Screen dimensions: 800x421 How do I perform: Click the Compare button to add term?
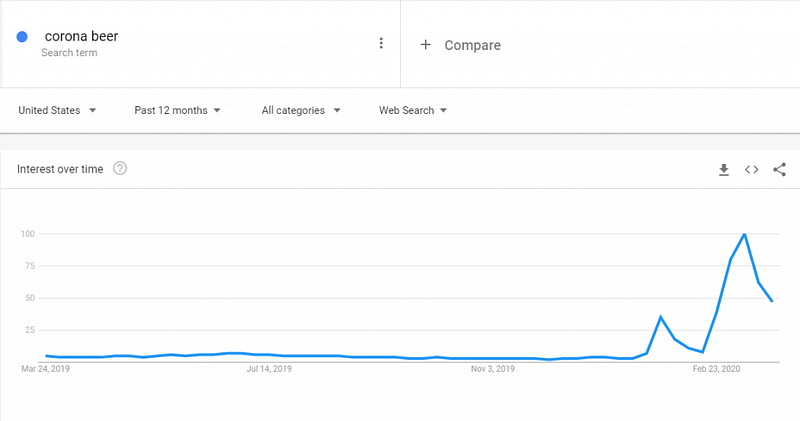(x=472, y=45)
